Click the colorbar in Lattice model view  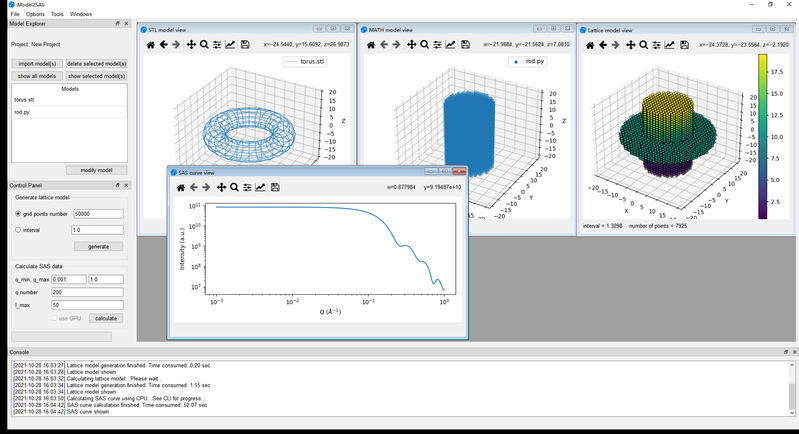coord(762,136)
